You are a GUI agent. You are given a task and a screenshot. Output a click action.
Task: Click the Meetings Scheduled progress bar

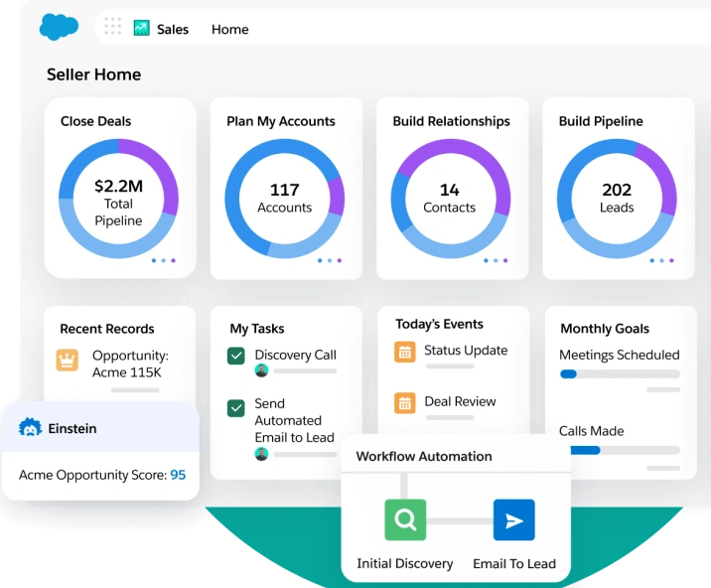pyautogui.click(x=620, y=374)
